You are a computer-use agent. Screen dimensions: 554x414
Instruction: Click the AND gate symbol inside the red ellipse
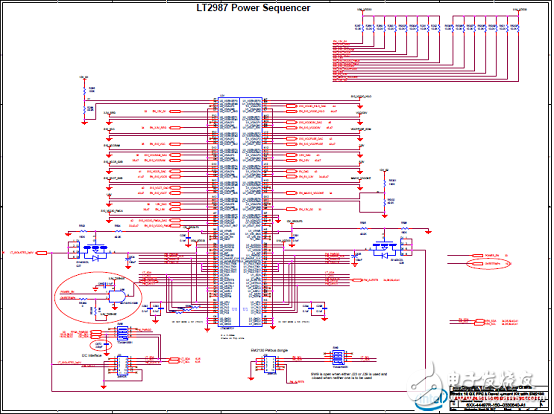117,296
